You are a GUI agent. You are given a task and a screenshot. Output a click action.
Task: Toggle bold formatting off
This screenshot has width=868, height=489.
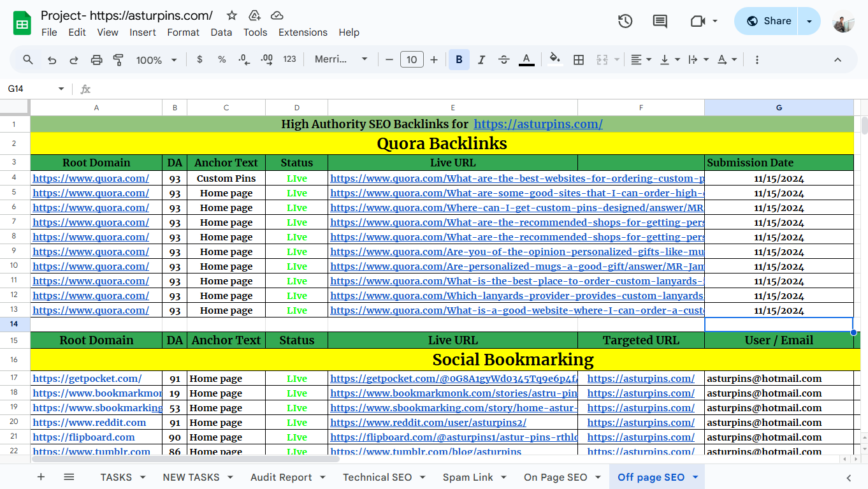pyautogui.click(x=459, y=59)
